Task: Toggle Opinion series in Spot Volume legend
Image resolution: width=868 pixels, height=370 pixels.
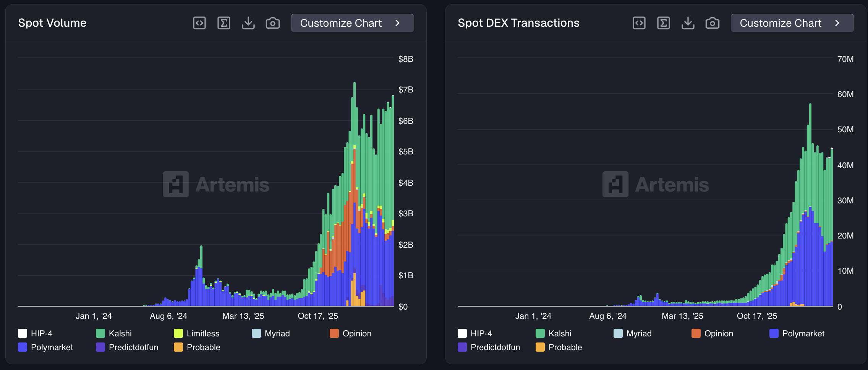Action: coord(351,333)
